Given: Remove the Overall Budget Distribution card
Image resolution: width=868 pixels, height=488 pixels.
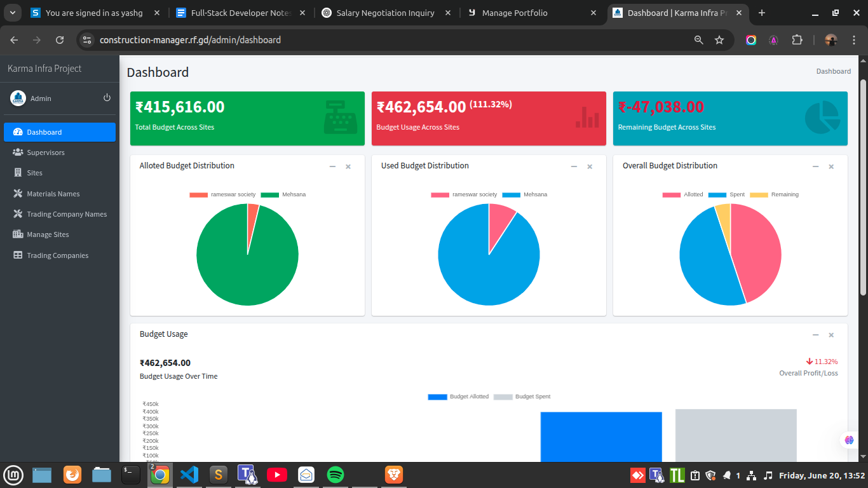Looking at the screenshot, I should (831, 166).
